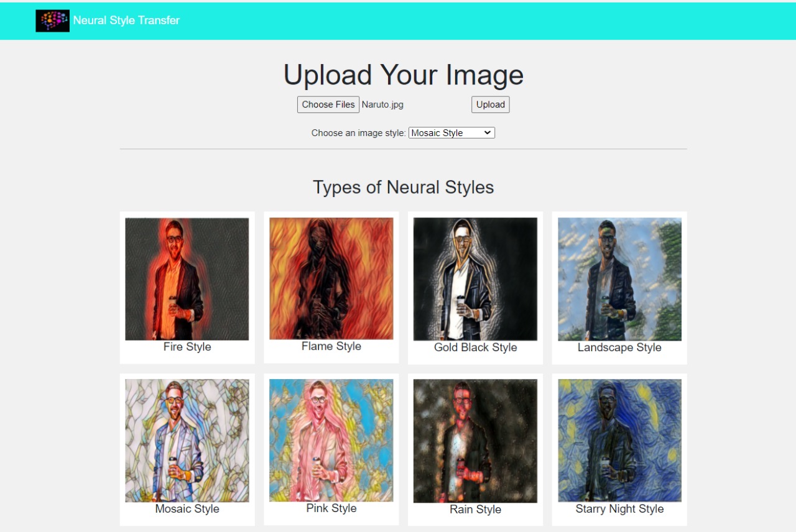Select the Fire Style preview image
This screenshot has width=796, height=532.
pos(187,278)
